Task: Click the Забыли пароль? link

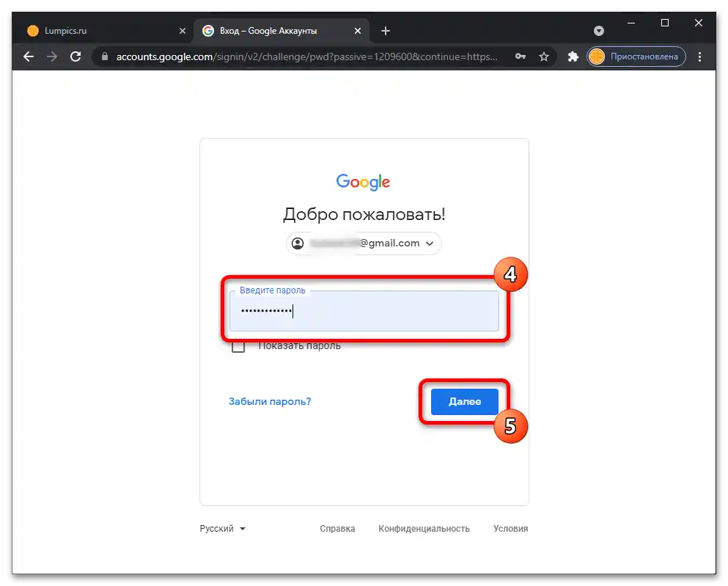Action: (270, 401)
